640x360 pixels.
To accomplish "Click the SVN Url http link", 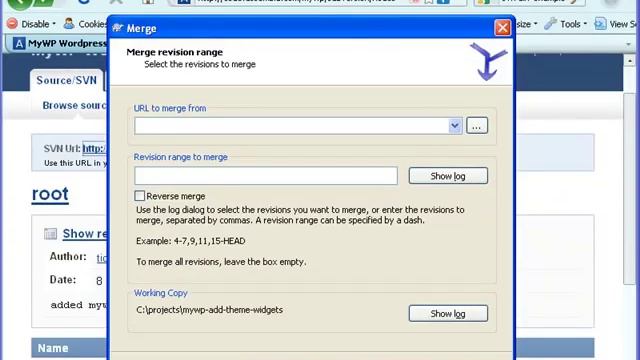I will pos(94,149).
